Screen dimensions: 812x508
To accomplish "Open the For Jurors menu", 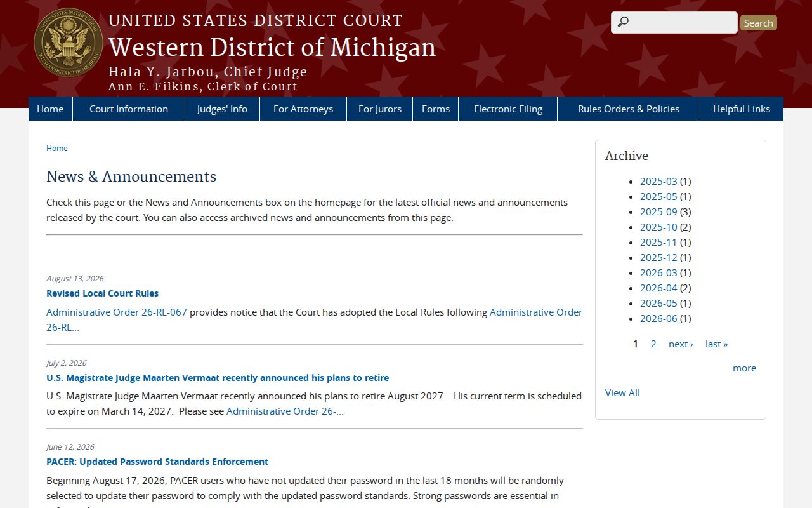I will 380,109.
